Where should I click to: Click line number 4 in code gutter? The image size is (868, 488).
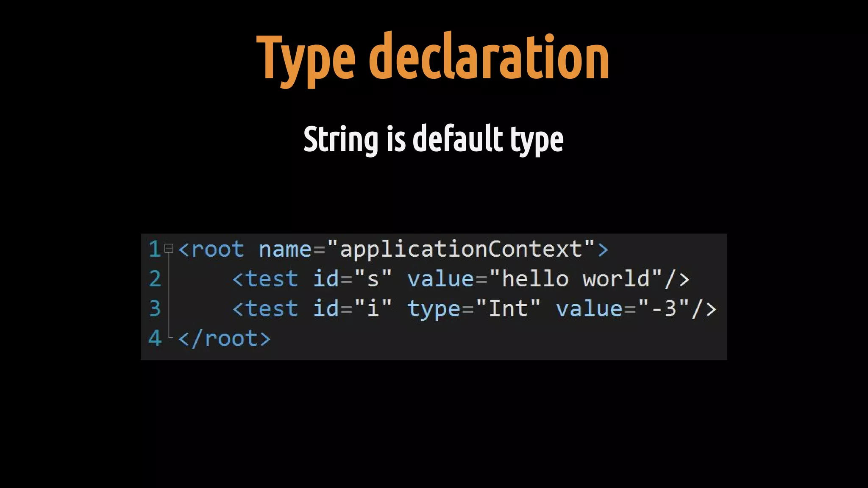click(155, 338)
